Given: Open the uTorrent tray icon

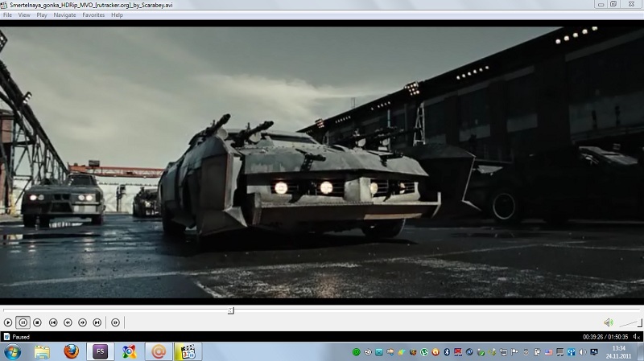Looking at the screenshot, I should coord(424,352).
